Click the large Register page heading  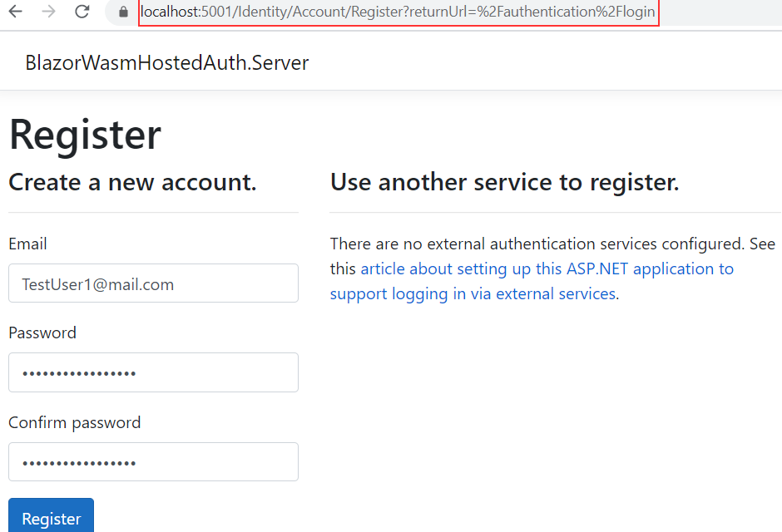[85, 135]
